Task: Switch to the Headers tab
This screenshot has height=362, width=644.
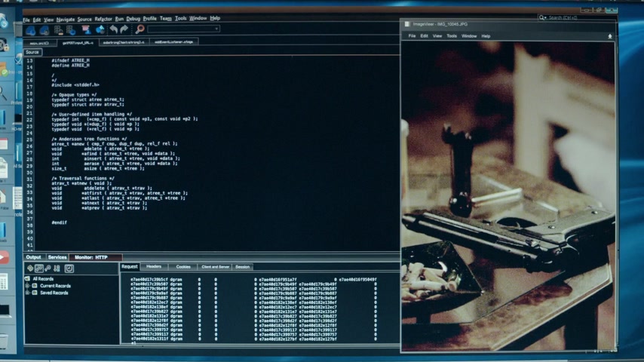Action: coord(153,266)
